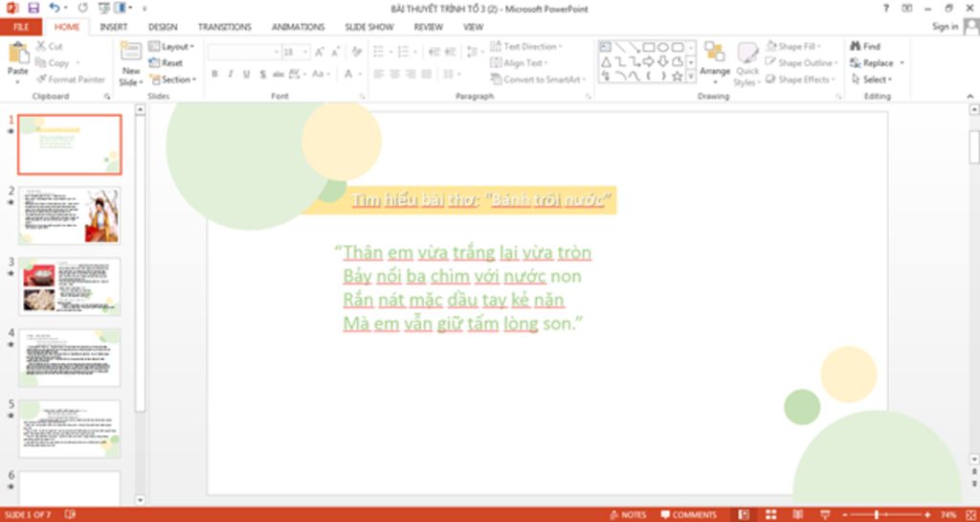Fit slide to current window

970,514
